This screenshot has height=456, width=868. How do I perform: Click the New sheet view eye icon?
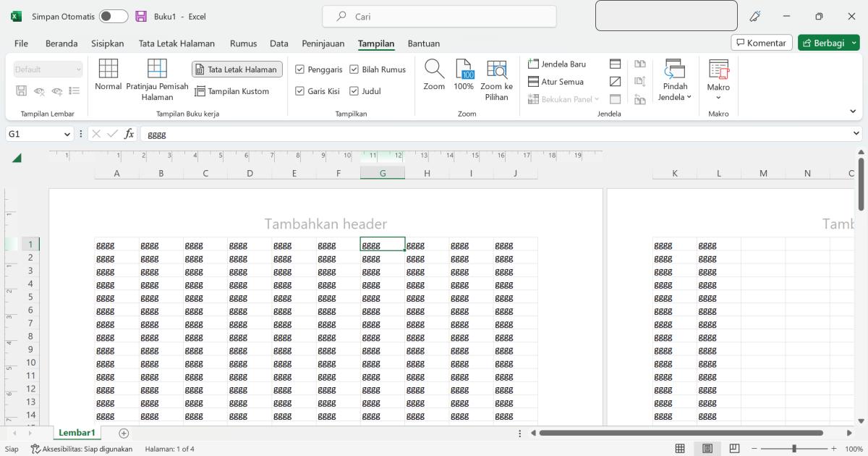(x=57, y=91)
